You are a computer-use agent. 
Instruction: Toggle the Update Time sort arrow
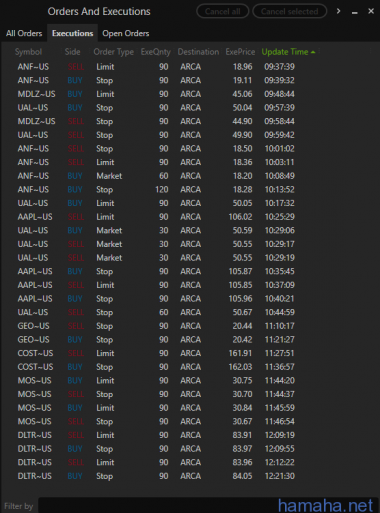pyautogui.click(x=313, y=52)
